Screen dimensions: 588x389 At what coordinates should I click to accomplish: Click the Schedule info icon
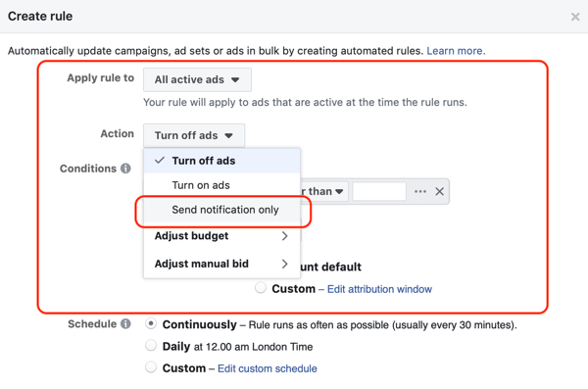[125, 323]
